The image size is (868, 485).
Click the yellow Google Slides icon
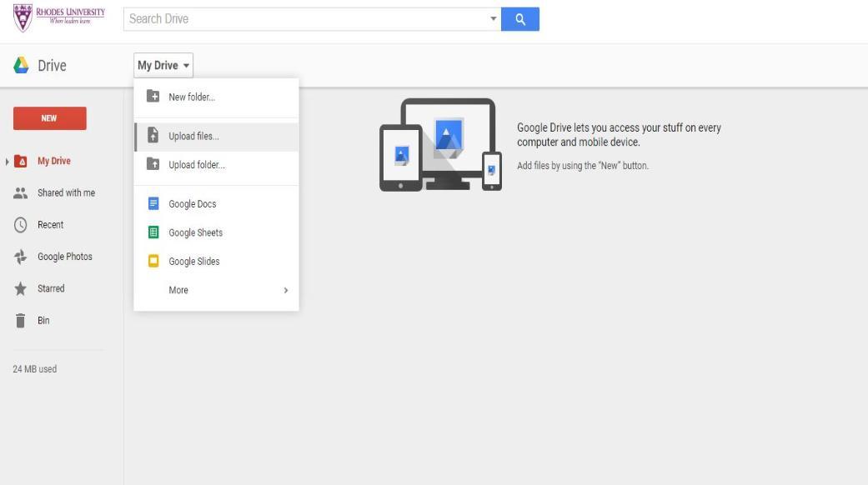153,261
